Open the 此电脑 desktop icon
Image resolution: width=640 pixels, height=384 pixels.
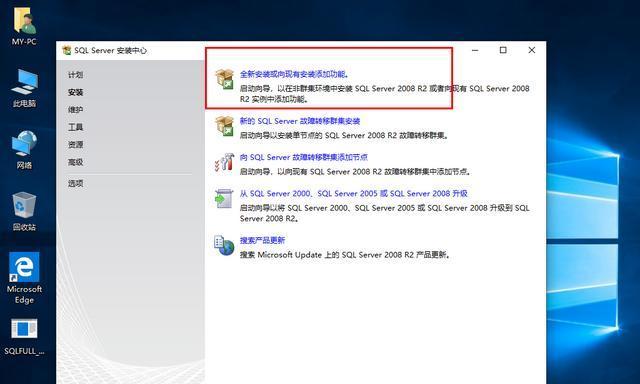tap(24, 88)
